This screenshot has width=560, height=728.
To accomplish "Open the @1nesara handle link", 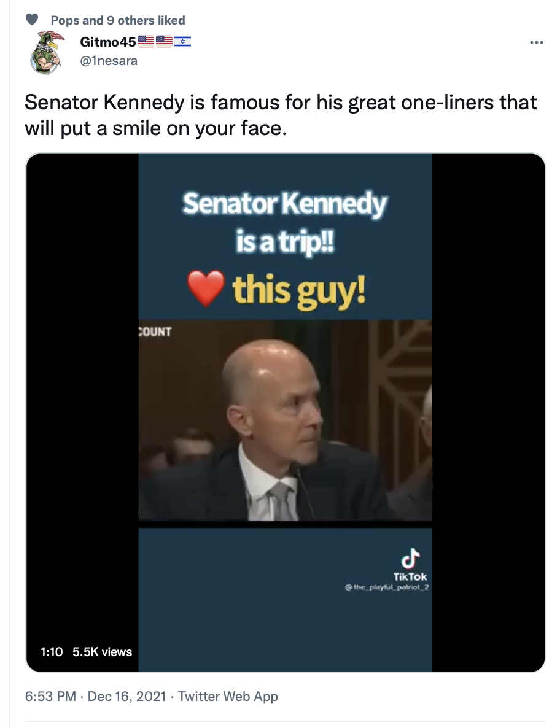I will point(109,61).
